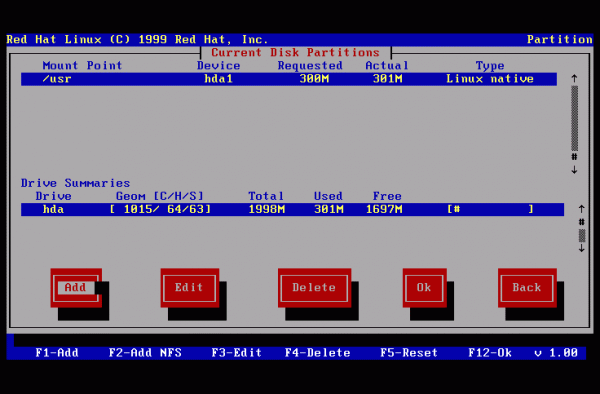Viewport: 600px width, 394px height.
Task: Click drive summaries scroll down arrow
Action: [x=582, y=248]
